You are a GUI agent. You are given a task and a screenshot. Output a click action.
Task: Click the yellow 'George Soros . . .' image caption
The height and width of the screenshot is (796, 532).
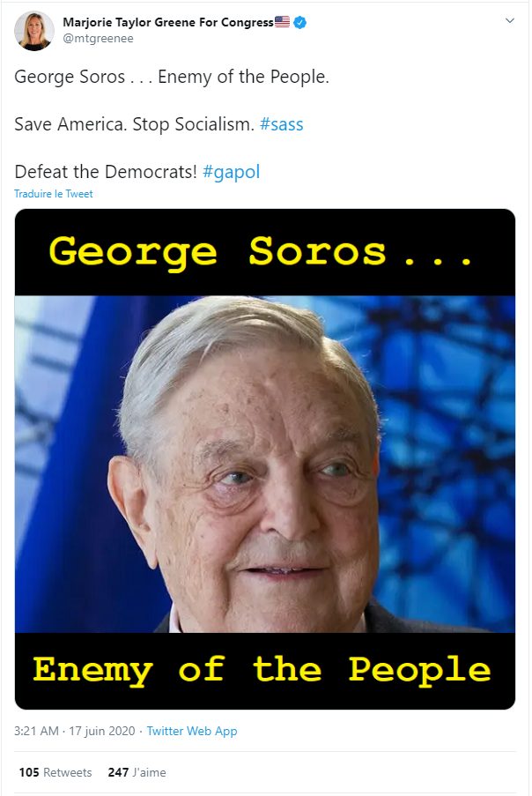pyautogui.click(x=261, y=252)
